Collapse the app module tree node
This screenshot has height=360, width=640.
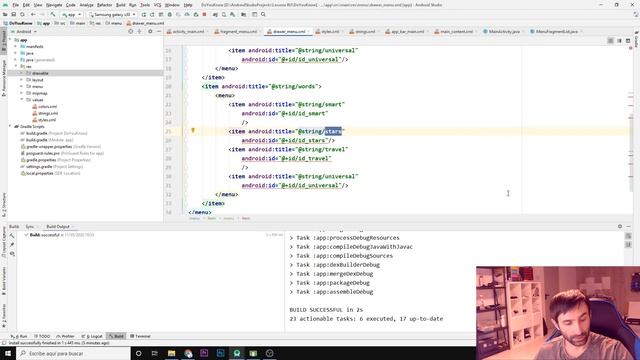(x=11, y=40)
